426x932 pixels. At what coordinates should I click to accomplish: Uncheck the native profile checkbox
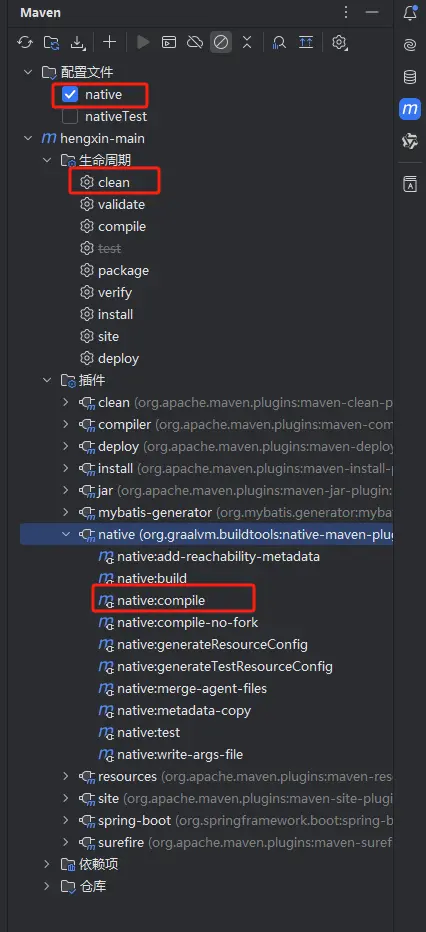tap(70, 95)
